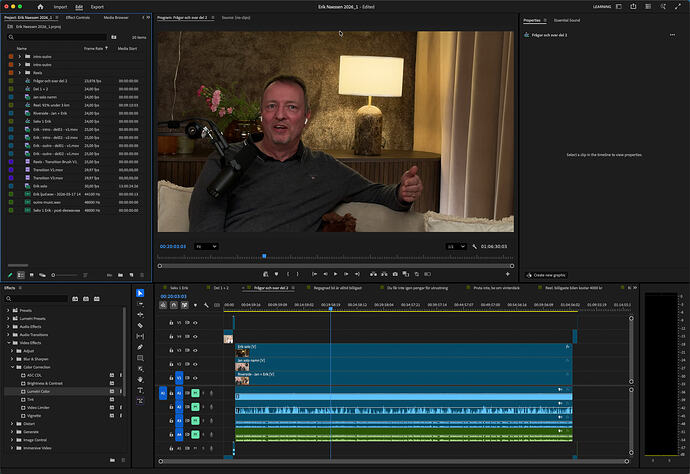Open the Fit zoom level dropdown
690x474 pixels.
tap(206, 246)
